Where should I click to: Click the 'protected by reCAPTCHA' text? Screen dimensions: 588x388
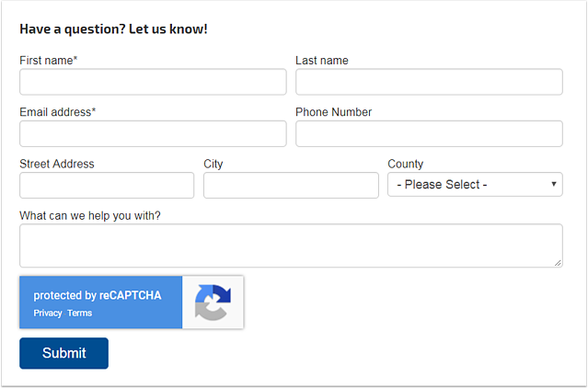(98, 296)
